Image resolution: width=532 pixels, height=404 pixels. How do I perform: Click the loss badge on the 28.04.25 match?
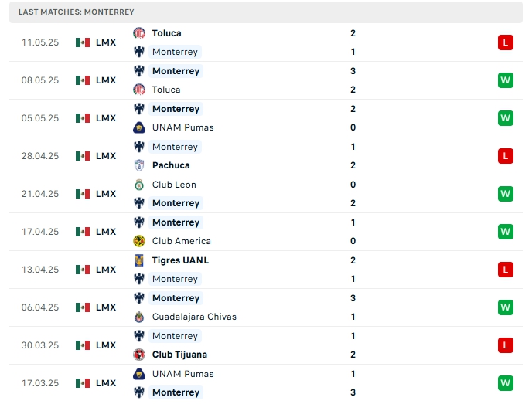(x=506, y=156)
